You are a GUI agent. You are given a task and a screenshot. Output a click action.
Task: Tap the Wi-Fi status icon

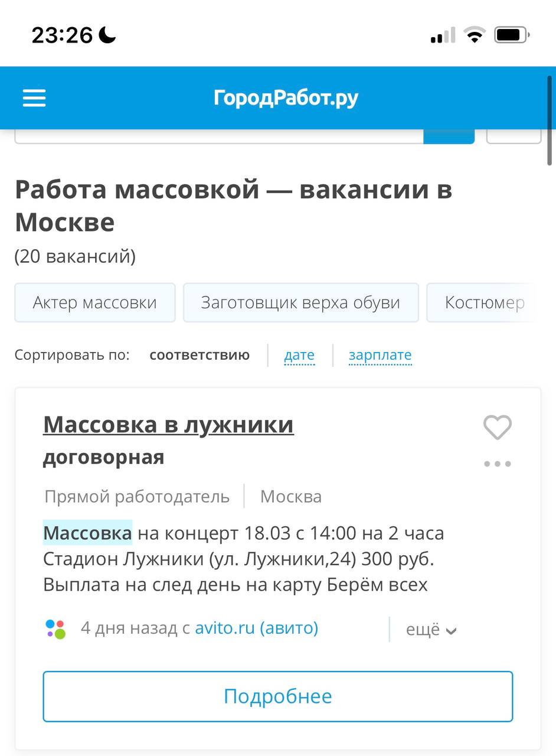[473, 35]
